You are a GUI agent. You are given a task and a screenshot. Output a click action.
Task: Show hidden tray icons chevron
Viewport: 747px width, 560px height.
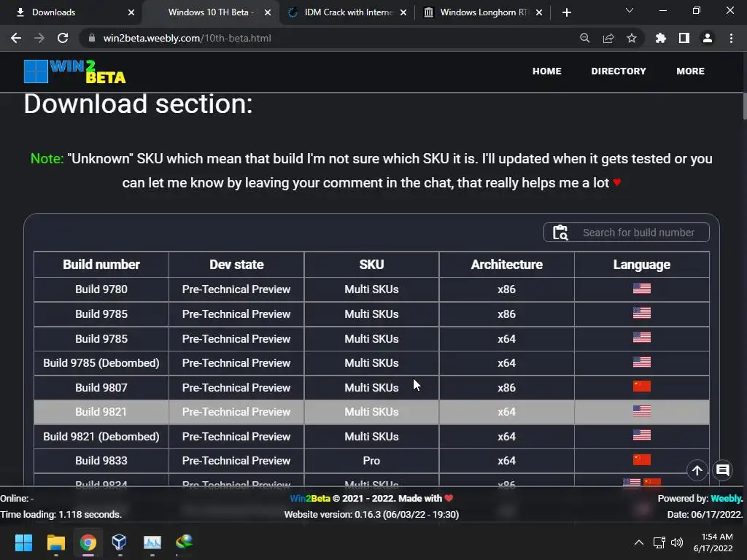coord(639,542)
